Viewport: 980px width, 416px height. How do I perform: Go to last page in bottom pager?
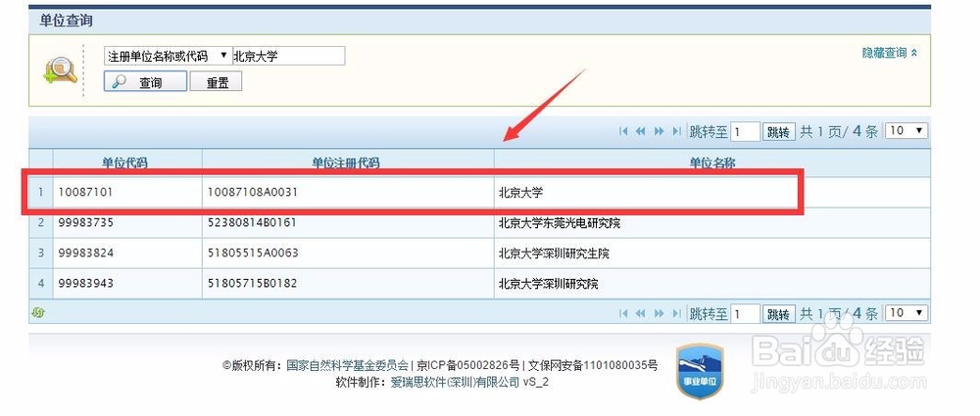[x=676, y=313]
